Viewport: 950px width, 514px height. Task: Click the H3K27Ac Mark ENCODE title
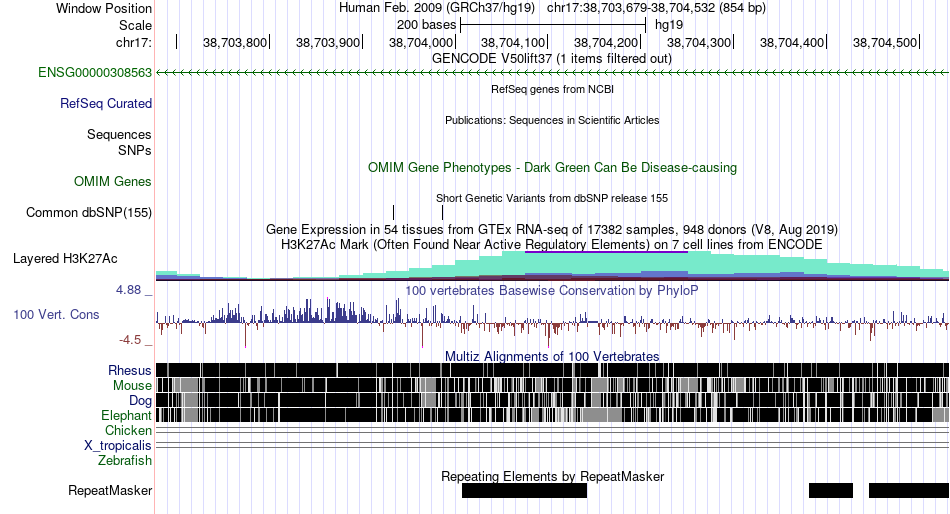[x=552, y=245]
